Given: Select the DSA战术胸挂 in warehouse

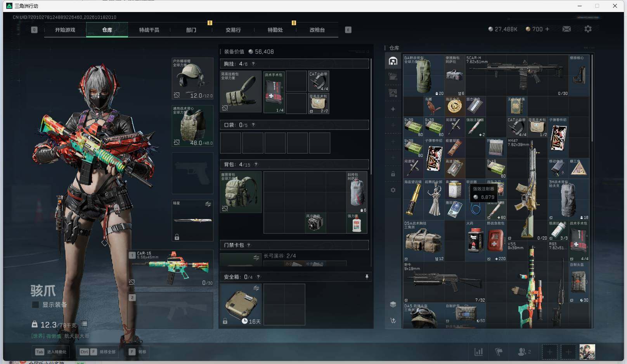Looking at the screenshot, I should coord(424,241).
